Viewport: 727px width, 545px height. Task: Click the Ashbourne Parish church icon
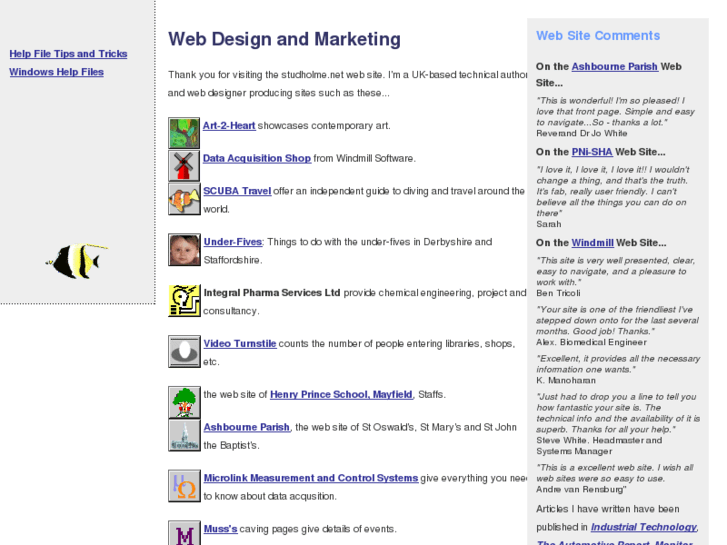coord(184,435)
